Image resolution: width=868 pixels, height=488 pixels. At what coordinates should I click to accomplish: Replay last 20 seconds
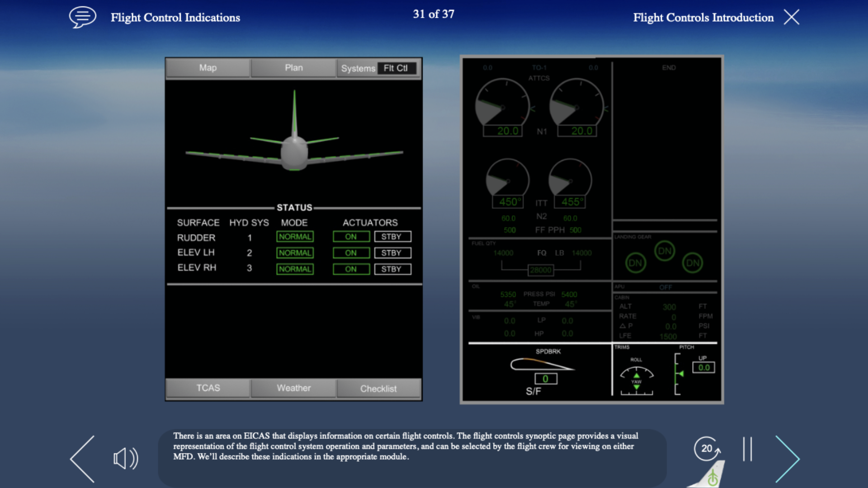[707, 448]
